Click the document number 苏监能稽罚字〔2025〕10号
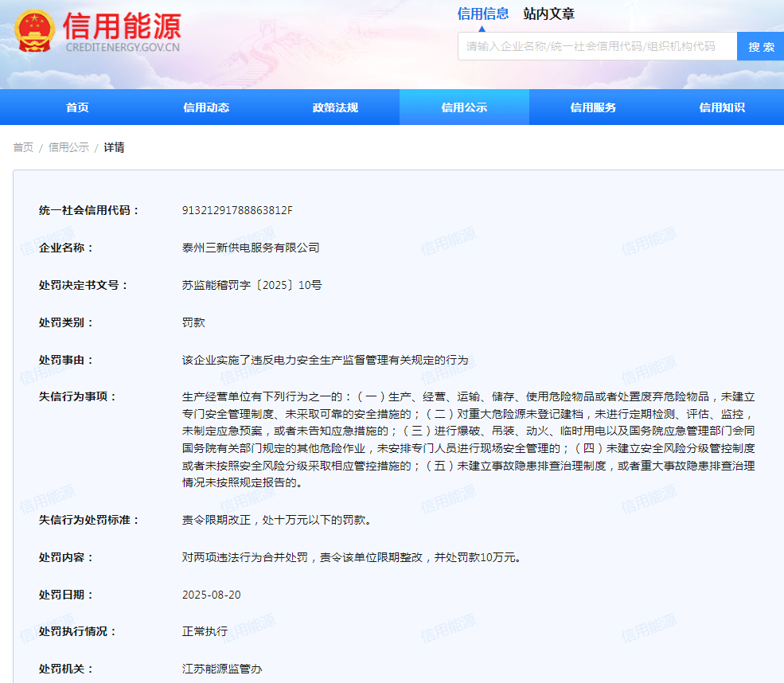 pos(252,285)
